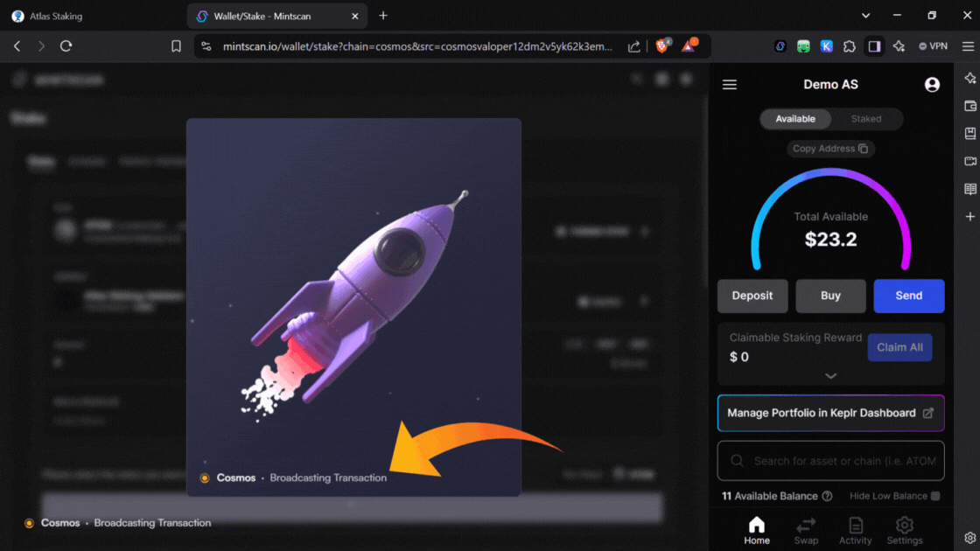Select the Available balance toggle
The width and height of the screenshot is (980, 551).
click(795, 119)
